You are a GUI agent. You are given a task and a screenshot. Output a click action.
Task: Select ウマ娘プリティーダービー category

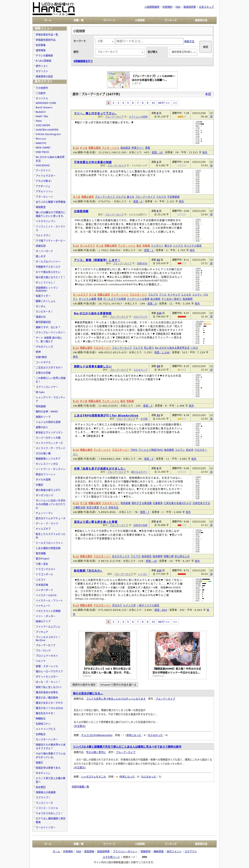pos(51,240)
